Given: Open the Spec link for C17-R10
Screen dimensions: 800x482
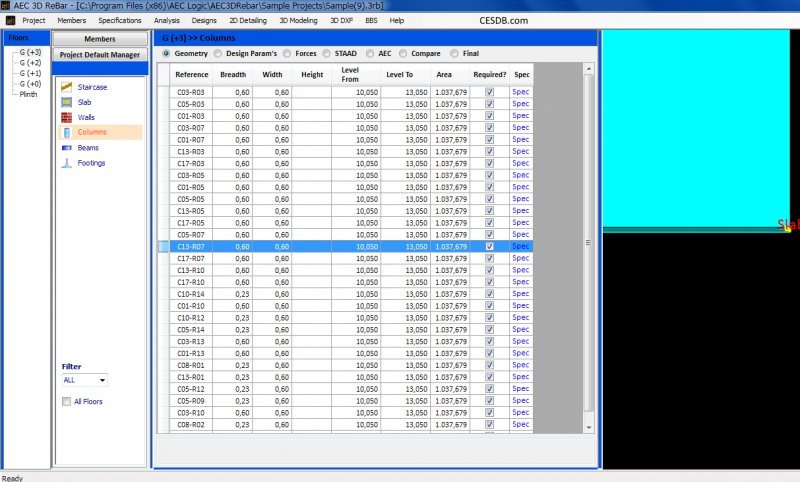Looking at the screenshot, I should pyautogui.click(x=520, y=282).
